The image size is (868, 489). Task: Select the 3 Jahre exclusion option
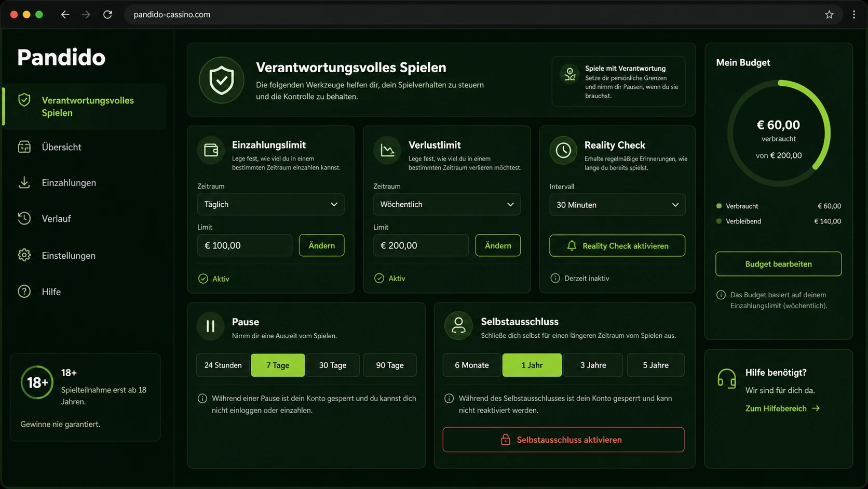(x=593, y=365)
